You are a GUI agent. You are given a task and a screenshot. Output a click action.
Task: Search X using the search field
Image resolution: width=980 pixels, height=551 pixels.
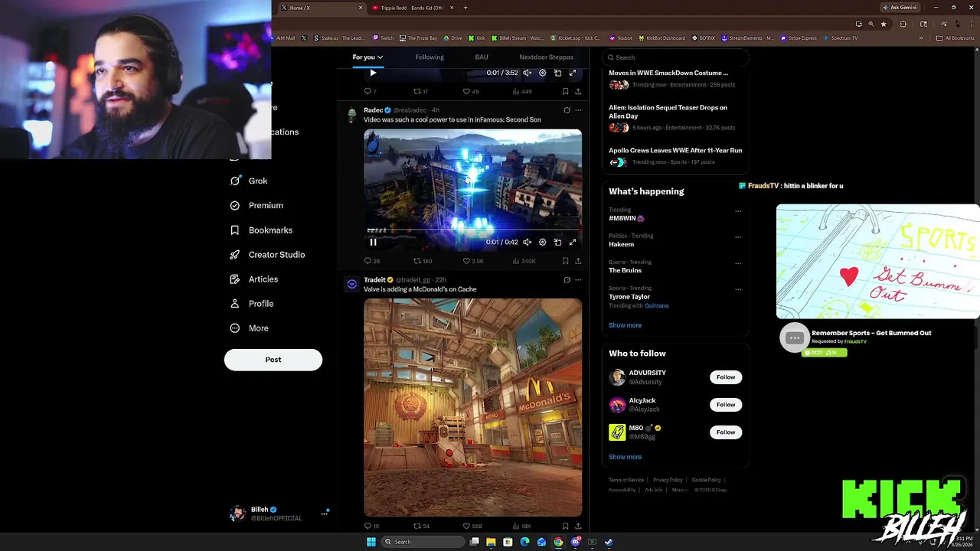[x=674, y=57]
